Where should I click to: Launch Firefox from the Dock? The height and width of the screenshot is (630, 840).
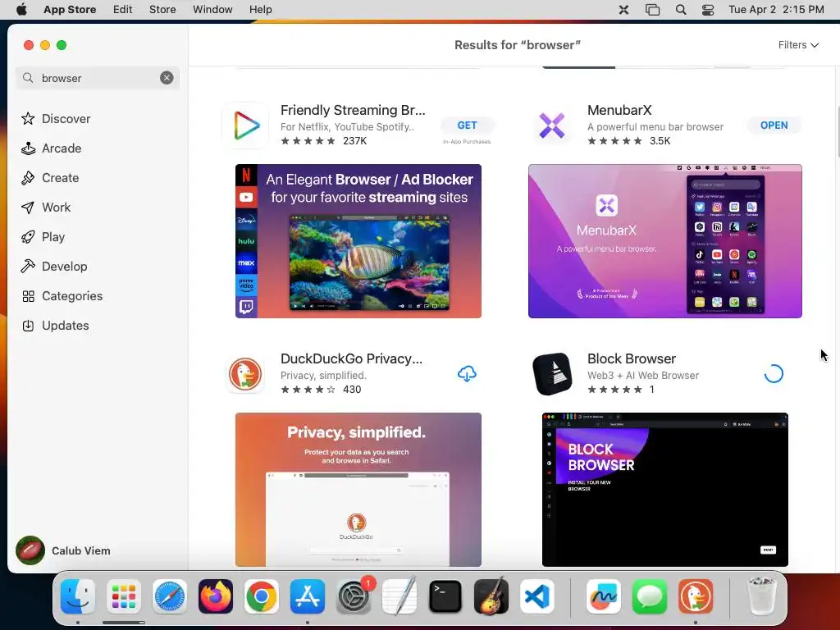tap(216, 597)
